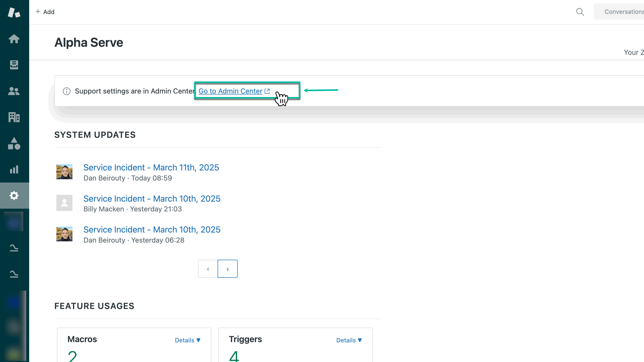Open Billy Macken's Service Incident March 10th link
This screenshot has height=362, width=644.
click(152, 199)
